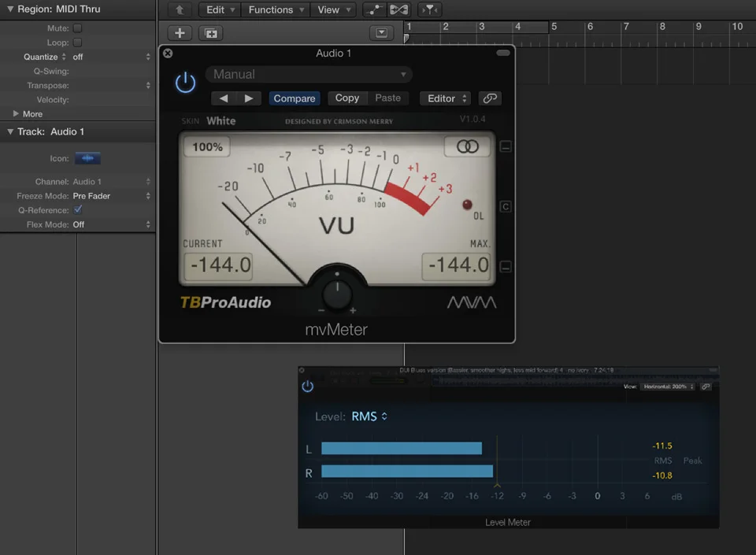Image resolution: width=756 pixels, height=555 pixels.
Task: Open the Level RMS dropdown
Action: (369, 416)
